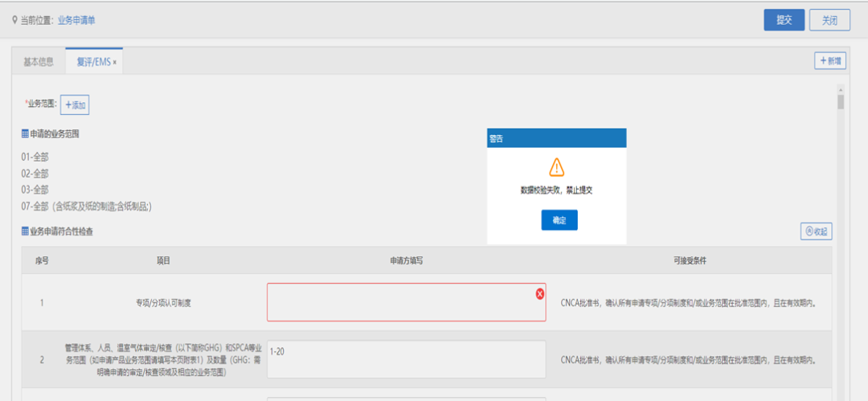Click the row number 2 cell

coord(42,359)
